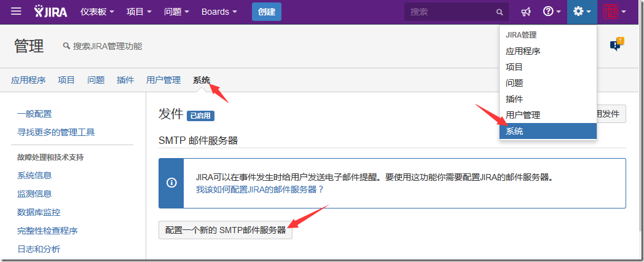Click the JIRA管理 menu header text
The height and width of the screenshot is (262, 644).
click(x=520, y=36)
